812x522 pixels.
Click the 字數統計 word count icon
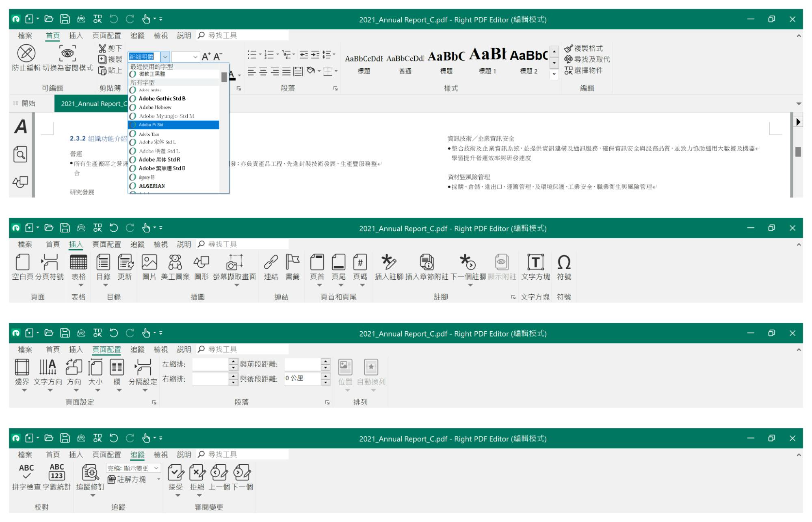(x=56, y=472)
